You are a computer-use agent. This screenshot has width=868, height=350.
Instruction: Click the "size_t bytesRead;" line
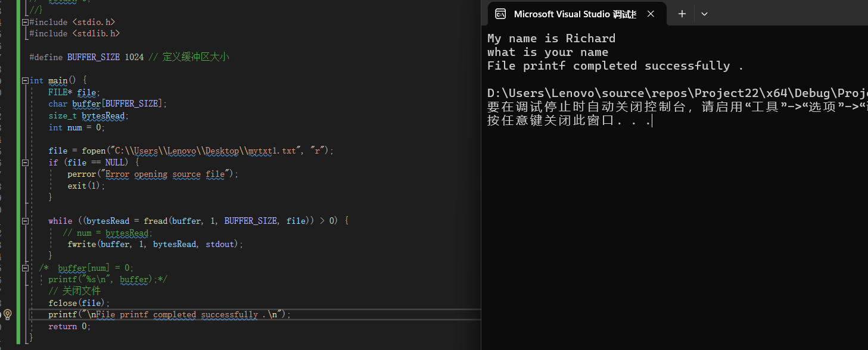[x=89, y=115]
